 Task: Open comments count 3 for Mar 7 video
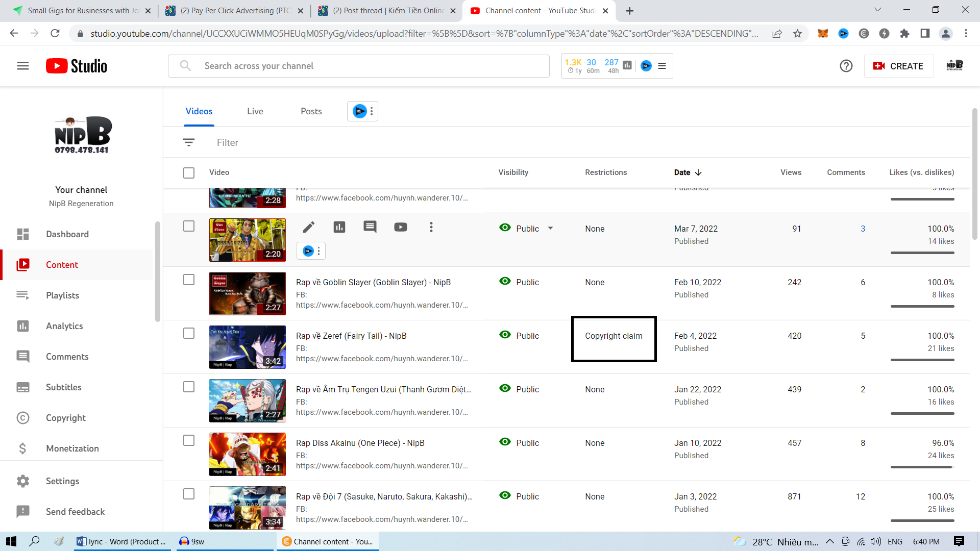[x=863, y=229]
